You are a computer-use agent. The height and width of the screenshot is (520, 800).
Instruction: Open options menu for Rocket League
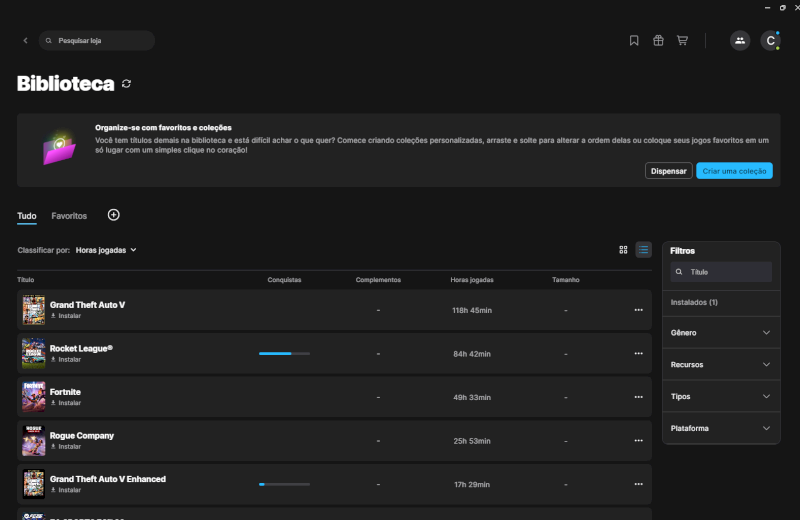coord(638,354)
